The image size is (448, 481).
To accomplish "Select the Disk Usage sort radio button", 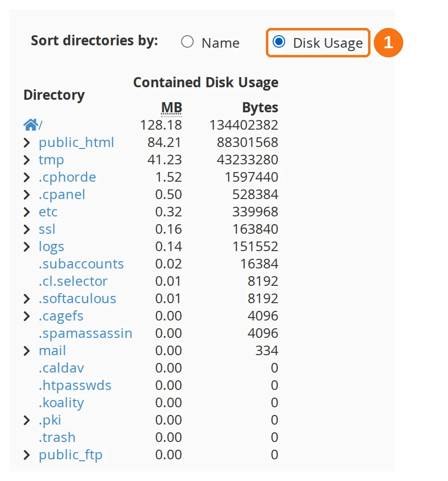I will pos(279,41).
